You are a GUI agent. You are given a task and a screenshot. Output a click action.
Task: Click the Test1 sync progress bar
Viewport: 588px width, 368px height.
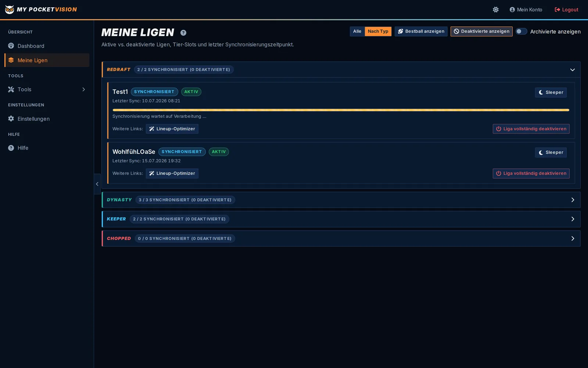(x=341, y=110)
